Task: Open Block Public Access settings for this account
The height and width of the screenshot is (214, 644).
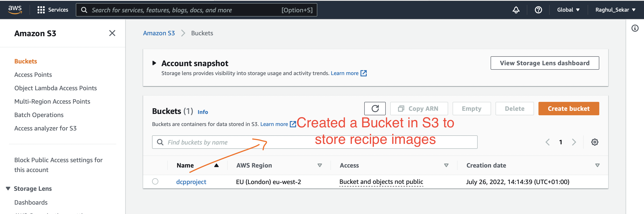Action: (58, 165)
